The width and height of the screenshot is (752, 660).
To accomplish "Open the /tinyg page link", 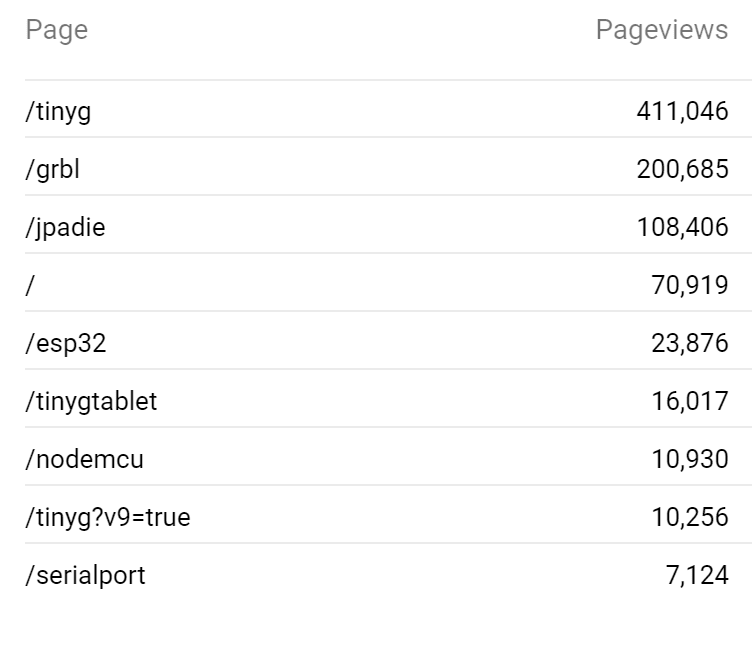I will click(x=58, y=111).
